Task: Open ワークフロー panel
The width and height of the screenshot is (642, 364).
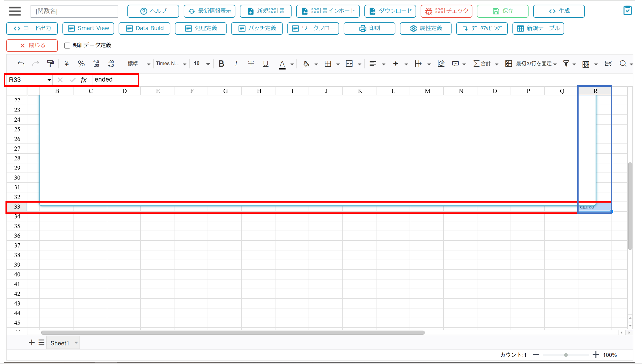Action: point(313,28)
